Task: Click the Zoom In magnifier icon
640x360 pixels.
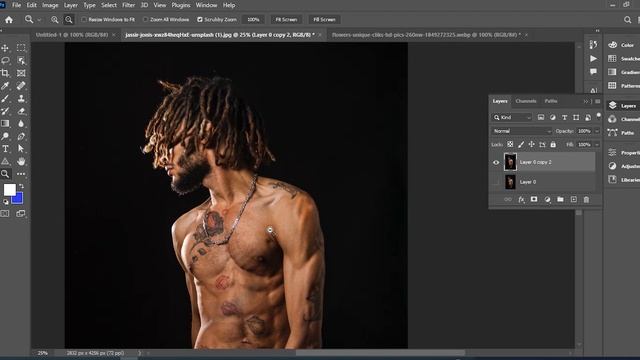Action: point(54,20)
